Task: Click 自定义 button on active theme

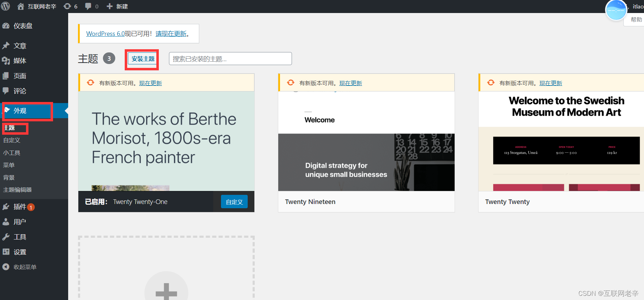Action: tap(234, 202)
